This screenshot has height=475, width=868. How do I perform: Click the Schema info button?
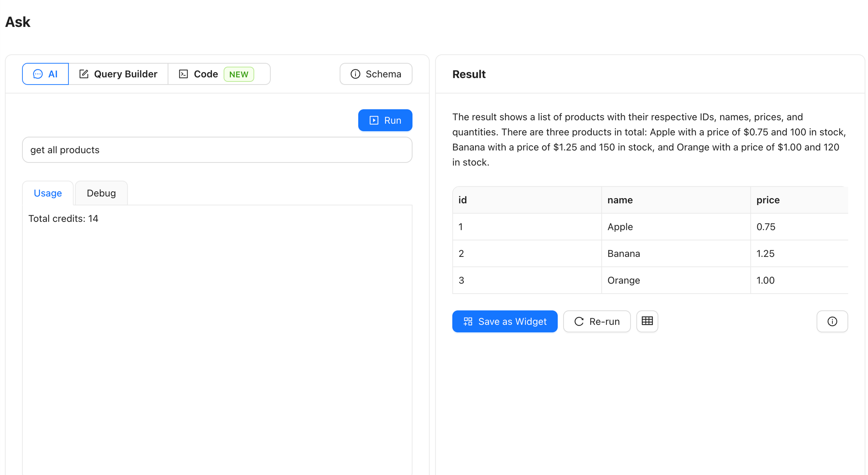[x=376, y=74]
